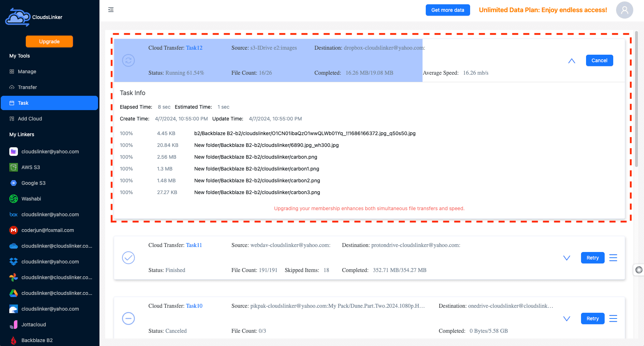Select the Washabi linker icon
Viewport: 644px width, 346px height.
tap(14, 199)
